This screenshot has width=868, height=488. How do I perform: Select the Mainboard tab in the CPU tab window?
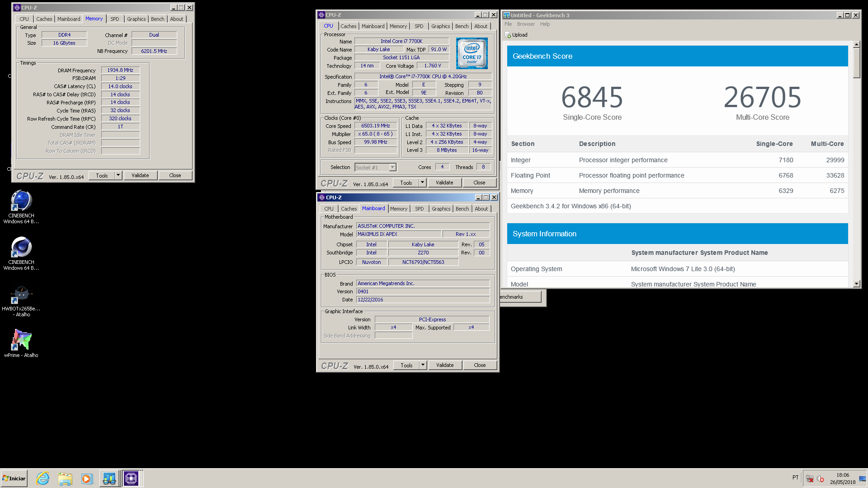[x=373, y=26]
